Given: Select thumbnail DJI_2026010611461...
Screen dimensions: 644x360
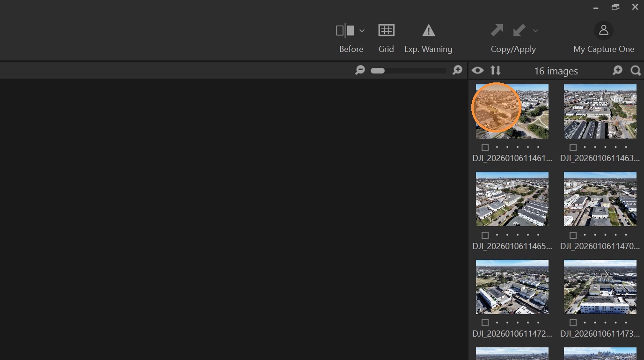Looking at the screenshot, I should click(512, 111).
